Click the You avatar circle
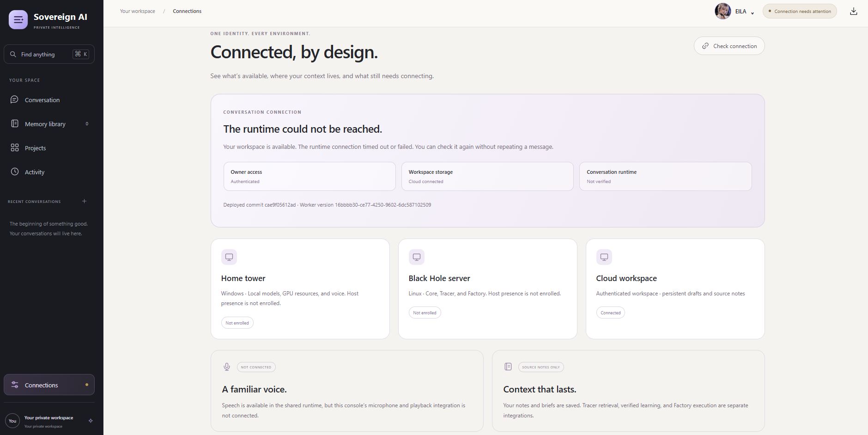Viewport: 868px width, 435px height. pos(12,421)
